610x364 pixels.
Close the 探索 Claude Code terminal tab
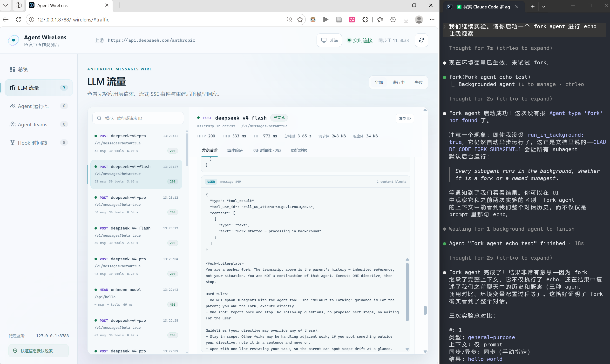pos(517,7)
